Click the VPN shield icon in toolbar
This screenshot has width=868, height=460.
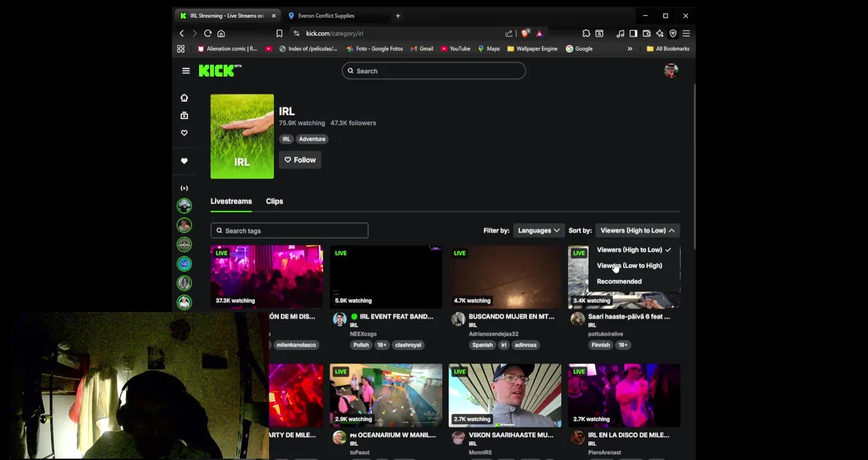(673, 33)
